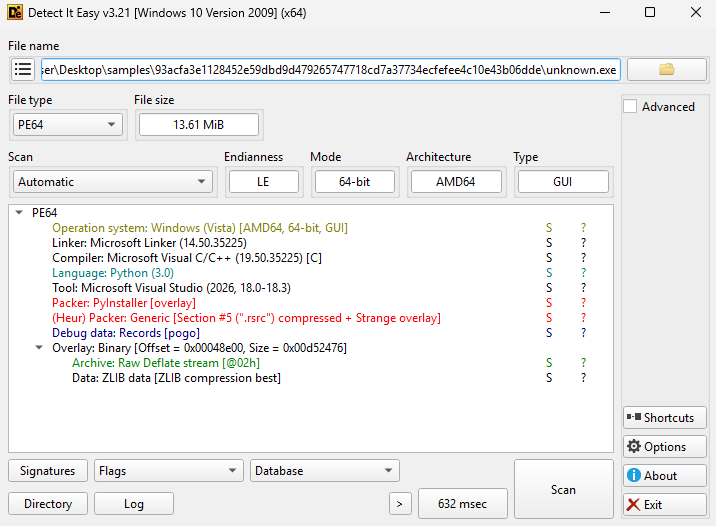Click S link on Tool Visual Studio row
This screenshot has width=716, height=526.
pyautogui.click(x=549, y=288)
